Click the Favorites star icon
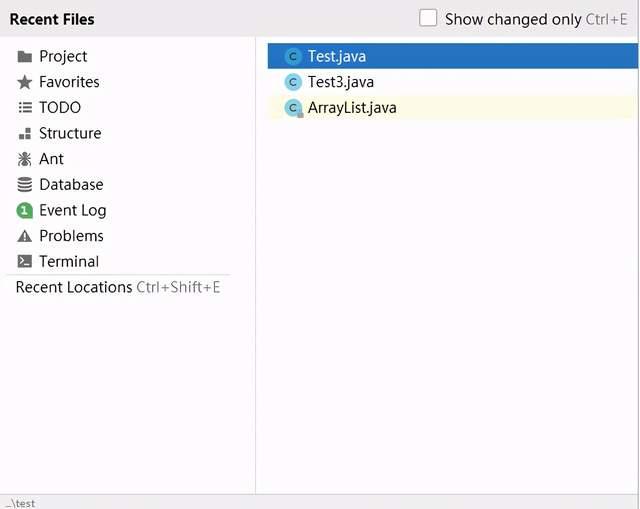This screenshot has height=509, width=640. [x=24, y=82]
